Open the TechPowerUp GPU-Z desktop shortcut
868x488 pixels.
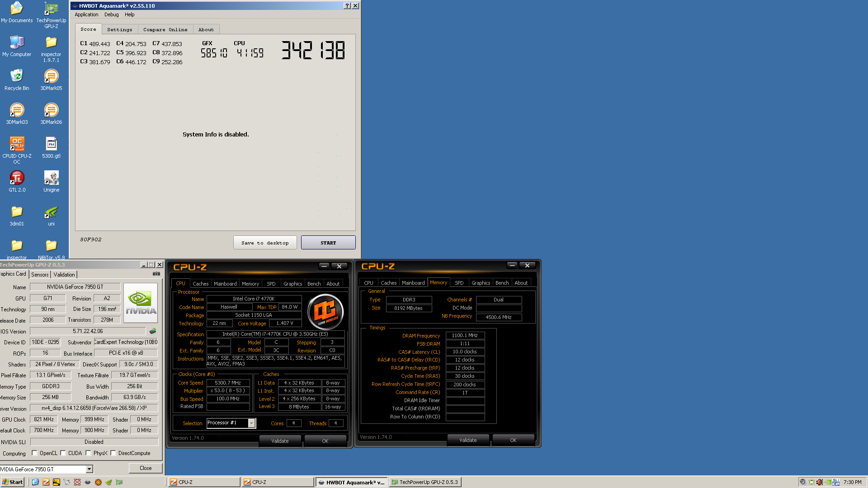click(51, 15)
